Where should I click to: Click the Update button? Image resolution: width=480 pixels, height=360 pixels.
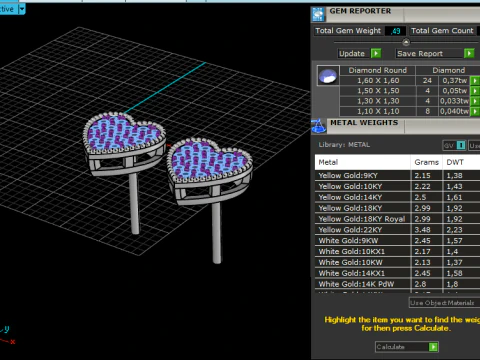pos(355,53)
